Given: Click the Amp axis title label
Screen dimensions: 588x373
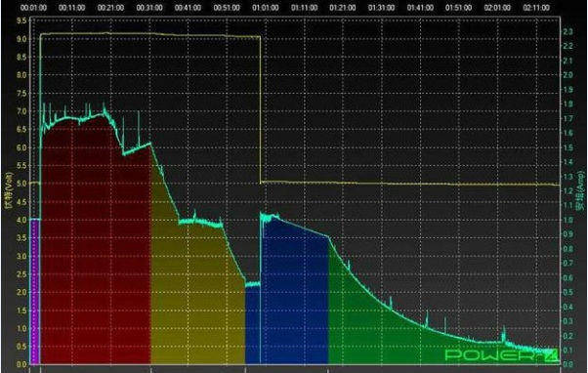Looking at the screenshot, I should 582,190.
